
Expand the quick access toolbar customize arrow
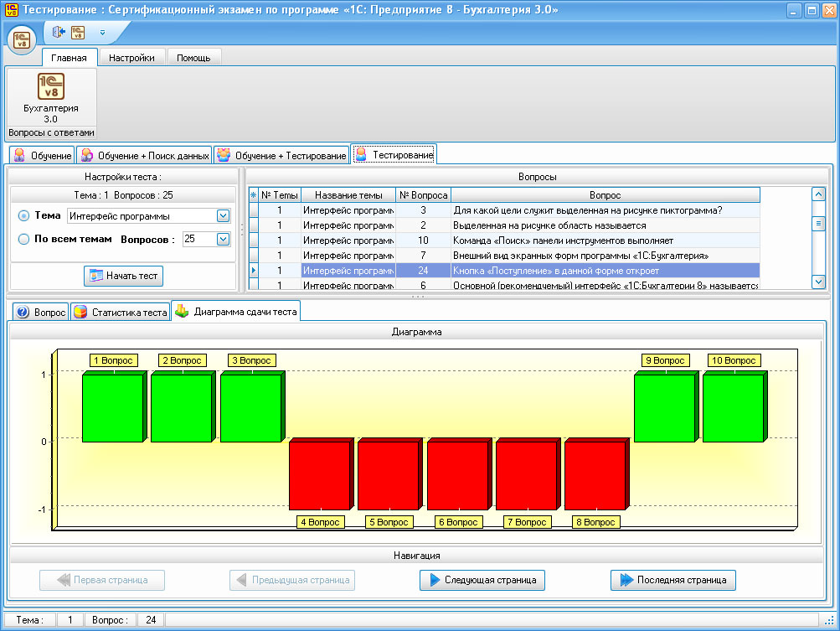102,33
